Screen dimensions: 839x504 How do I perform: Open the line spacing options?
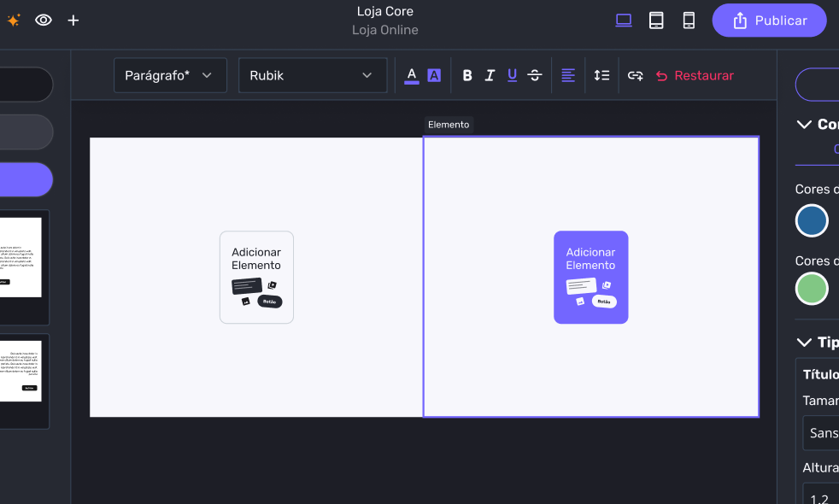click(x=601, y=75)
